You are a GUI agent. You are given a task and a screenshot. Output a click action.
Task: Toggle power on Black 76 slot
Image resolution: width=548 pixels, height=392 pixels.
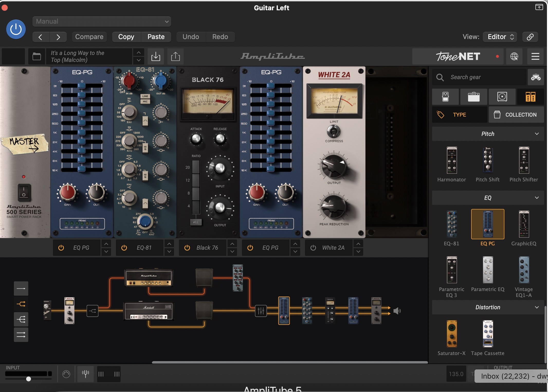click(187, 248)
